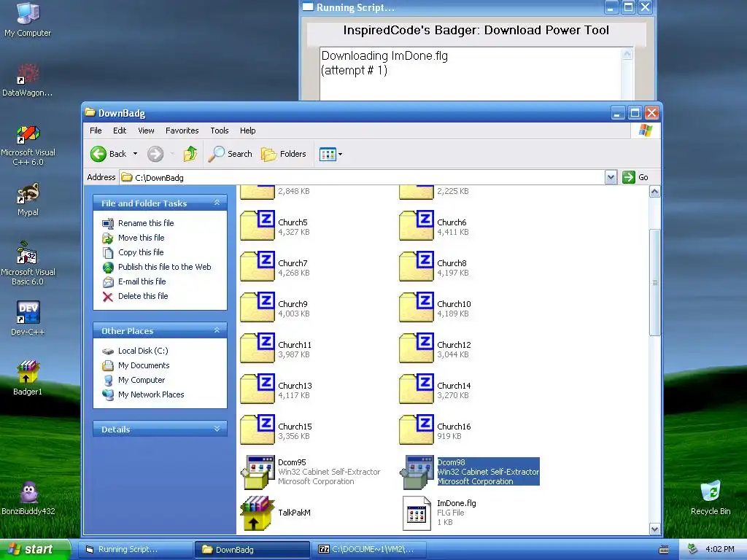Toggle the Folders pane button
This screenshot has height=560, width=747.
pyautogui.click(x=284, y=154)
